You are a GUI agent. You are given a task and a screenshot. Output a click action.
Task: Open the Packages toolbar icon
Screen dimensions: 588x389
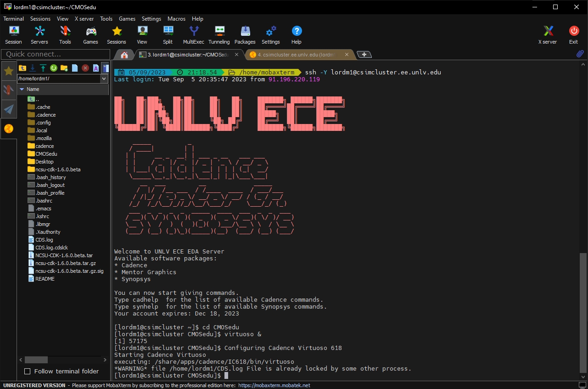(x=245, y=35)
